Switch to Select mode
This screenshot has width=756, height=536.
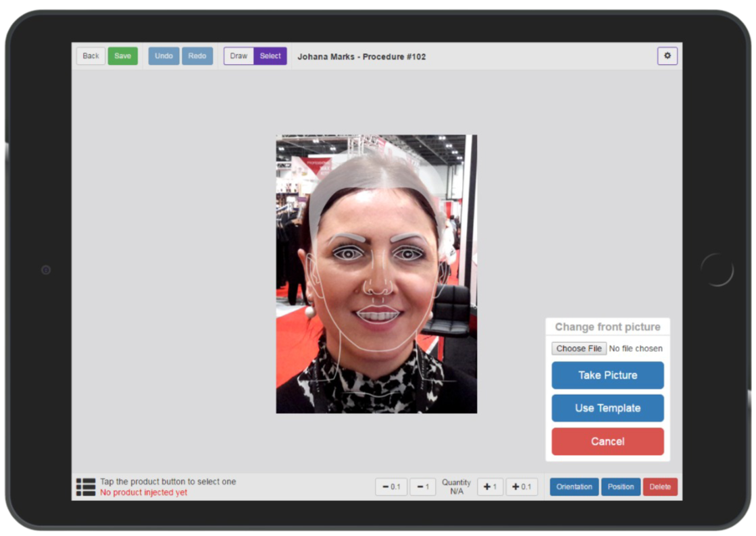(x=270, y=56)
